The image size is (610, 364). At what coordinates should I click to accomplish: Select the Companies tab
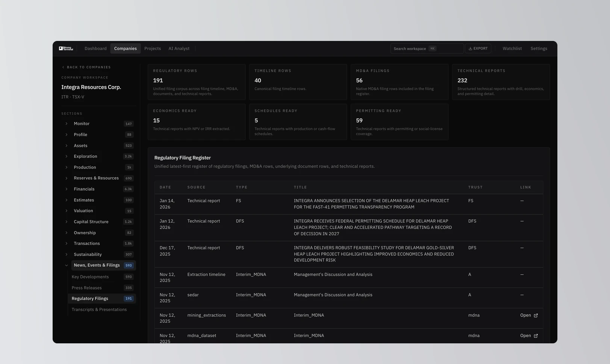pyautogui.click(x=126, y=48)
